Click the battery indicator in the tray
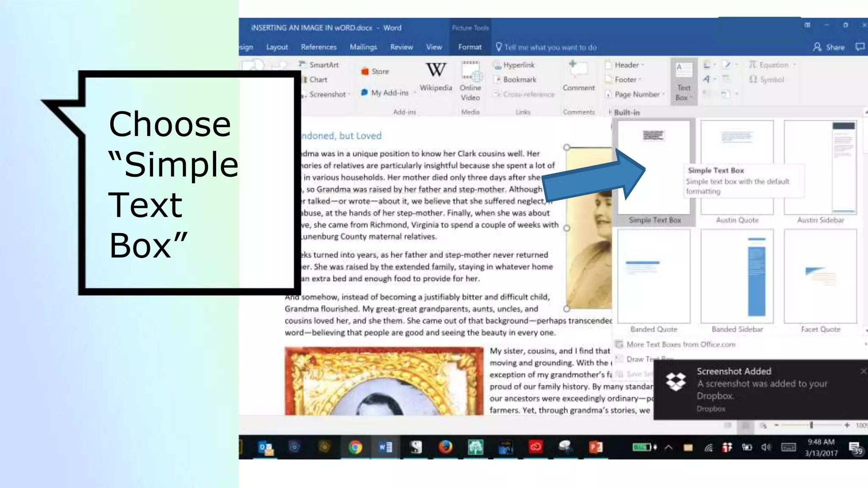The height and width of the screenshot is (488, 868). 644,447
